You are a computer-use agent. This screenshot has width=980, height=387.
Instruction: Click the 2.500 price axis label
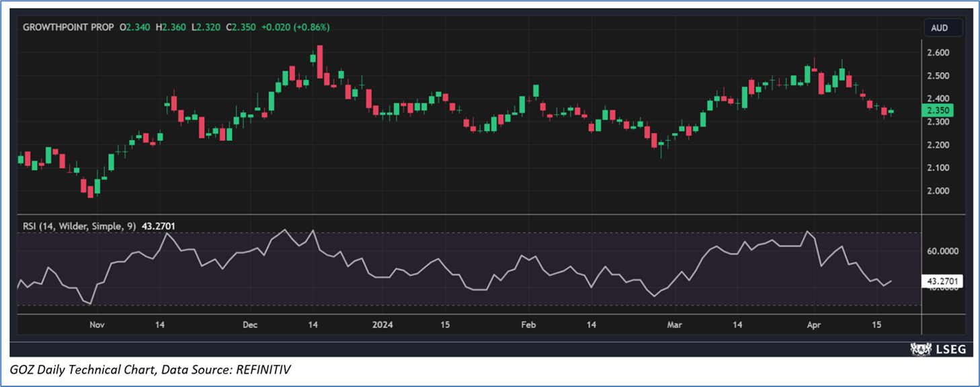[x=938, y=76]
